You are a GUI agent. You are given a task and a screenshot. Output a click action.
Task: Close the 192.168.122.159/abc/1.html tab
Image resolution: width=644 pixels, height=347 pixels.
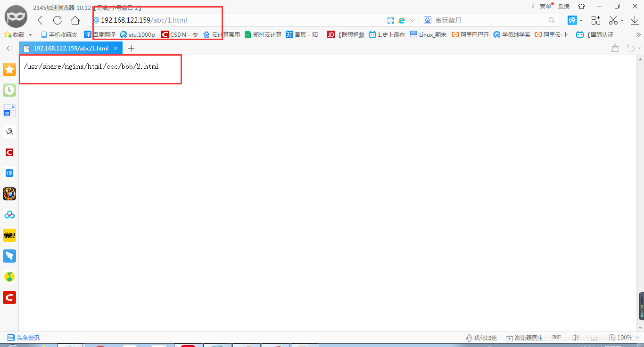pos(116,48)
